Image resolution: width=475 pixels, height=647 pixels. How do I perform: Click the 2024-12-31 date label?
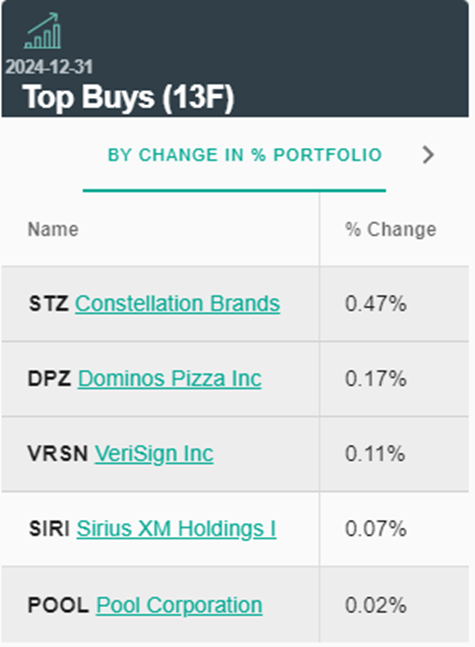coord(49,67)
